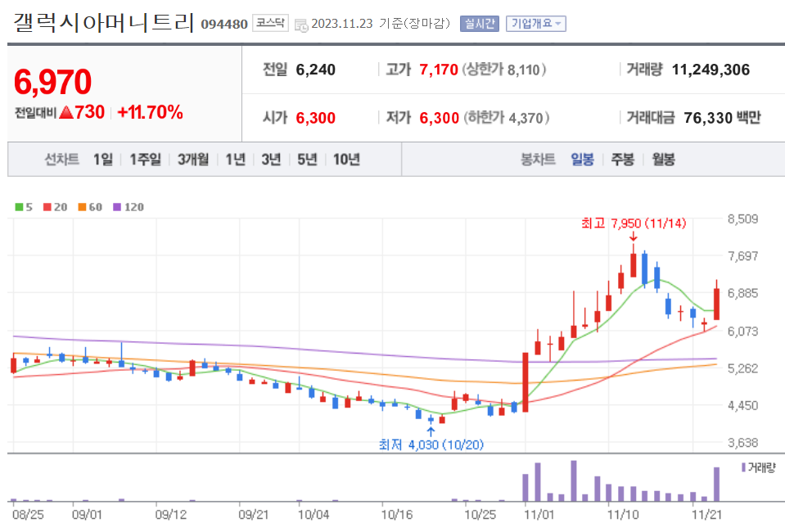Click the 10/16 date axis label
The width and height of the screenshot is (785, 532).
(x=396, y=515)
